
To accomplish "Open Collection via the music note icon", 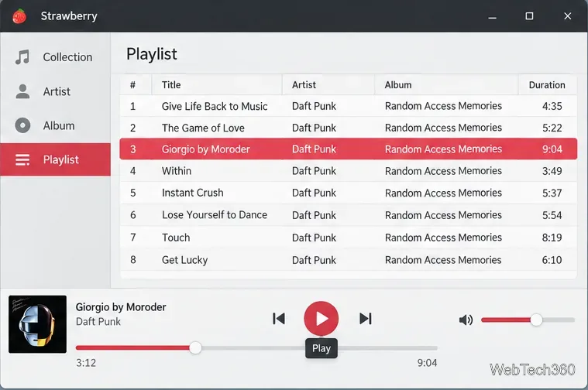I will tap(22, 57).
